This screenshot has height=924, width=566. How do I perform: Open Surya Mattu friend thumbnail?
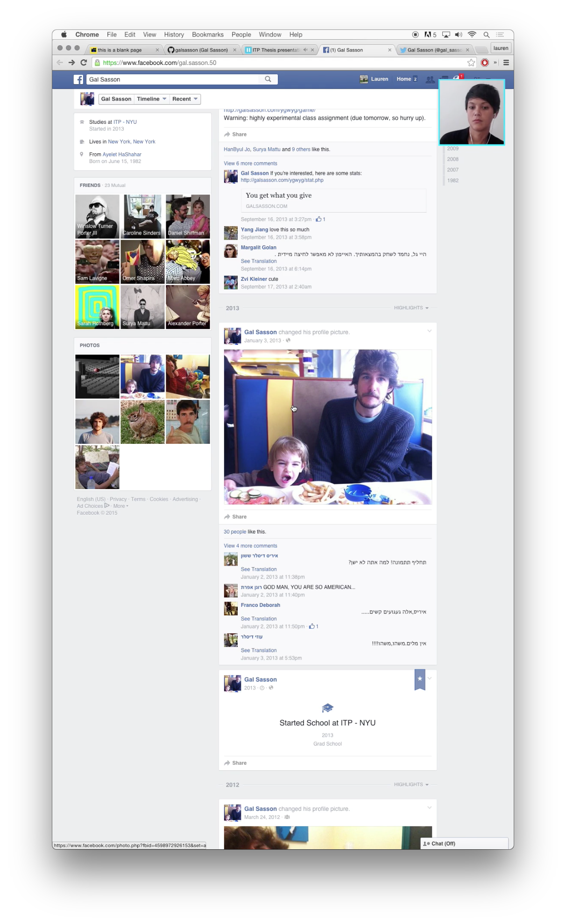(142, 307)
